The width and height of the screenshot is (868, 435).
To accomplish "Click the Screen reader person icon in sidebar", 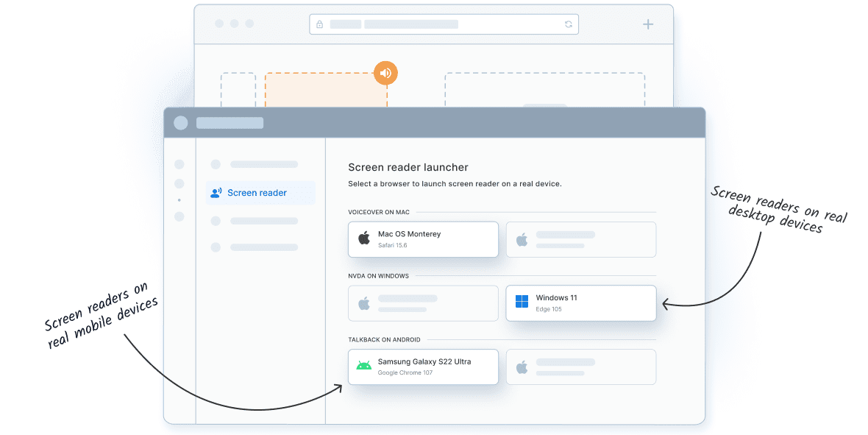I will pyautogui.click(x=215, y=192).
